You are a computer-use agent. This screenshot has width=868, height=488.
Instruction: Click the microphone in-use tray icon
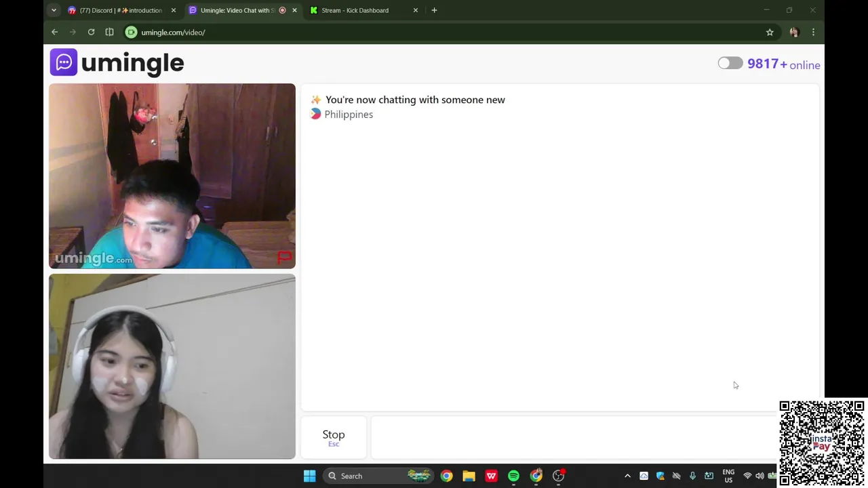pyautogui.click(x=692, y=476)
